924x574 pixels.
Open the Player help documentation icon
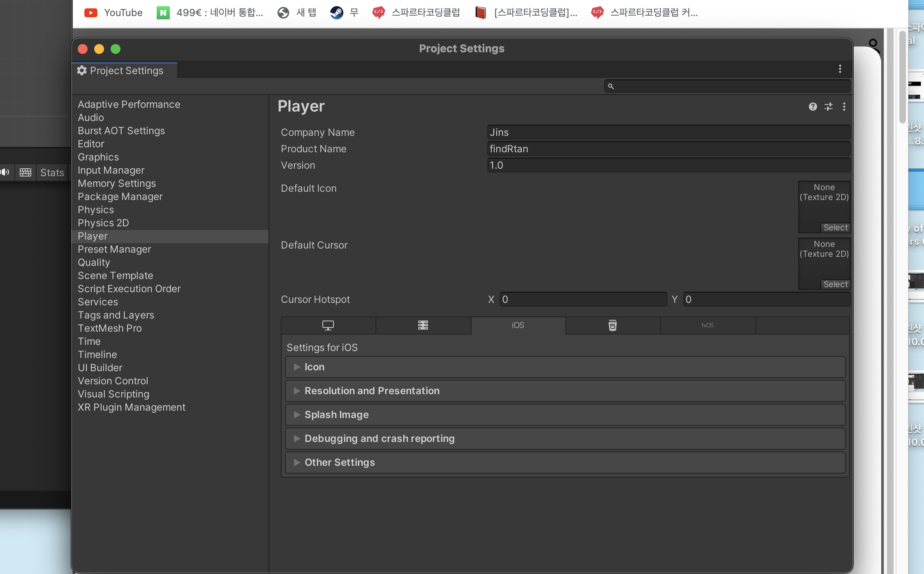click(x=813, y=107)
